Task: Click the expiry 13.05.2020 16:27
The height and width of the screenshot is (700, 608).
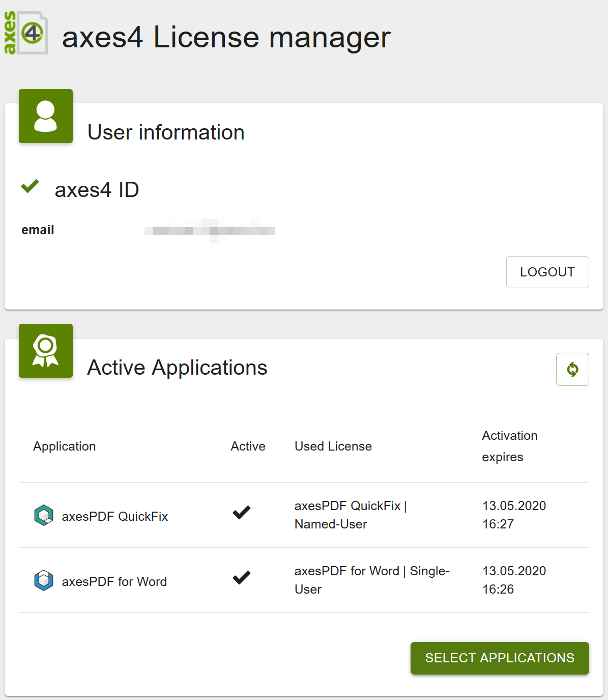Action: (514, 515)
